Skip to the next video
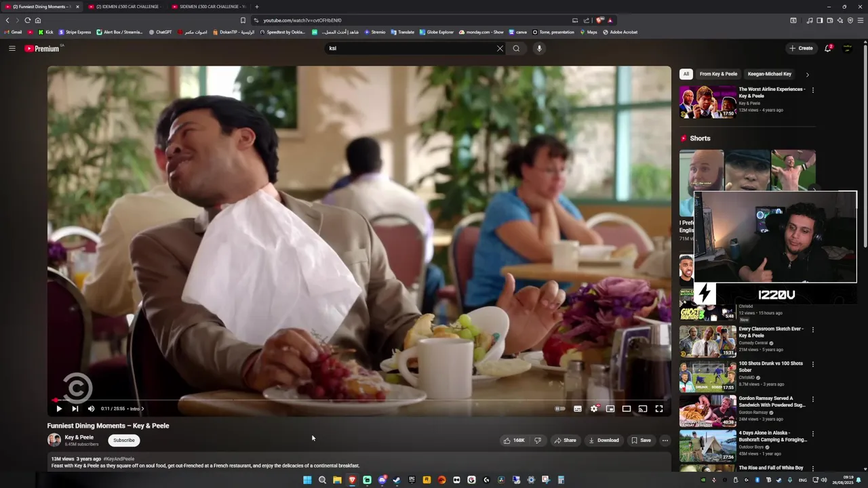This screenshot has width=868, height=488. coord(75,409)
